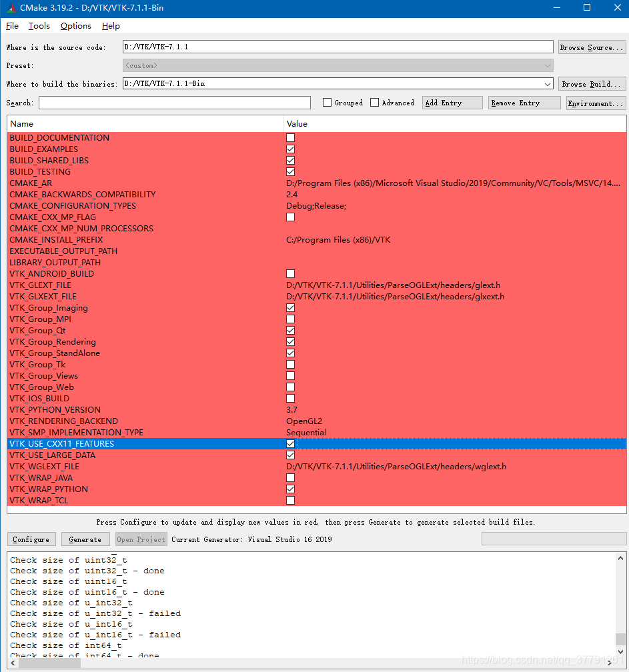Enable VTK_Group_Web checkbox
The image size is (629, 672).
291,387
